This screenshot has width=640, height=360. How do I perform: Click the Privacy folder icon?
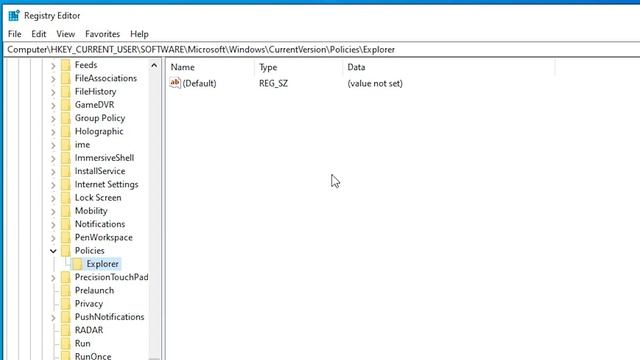tap(66, 304)
